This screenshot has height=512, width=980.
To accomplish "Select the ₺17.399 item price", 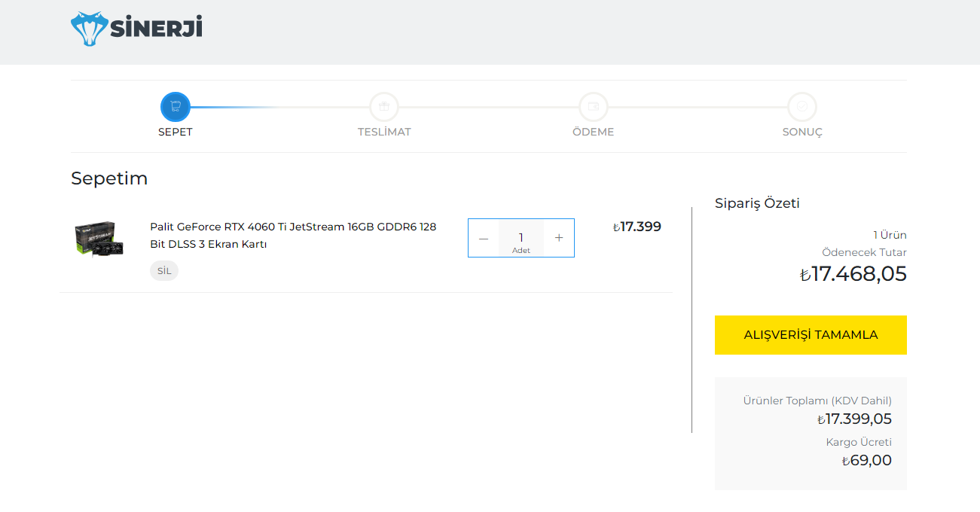I will click(x=637, y=227).
